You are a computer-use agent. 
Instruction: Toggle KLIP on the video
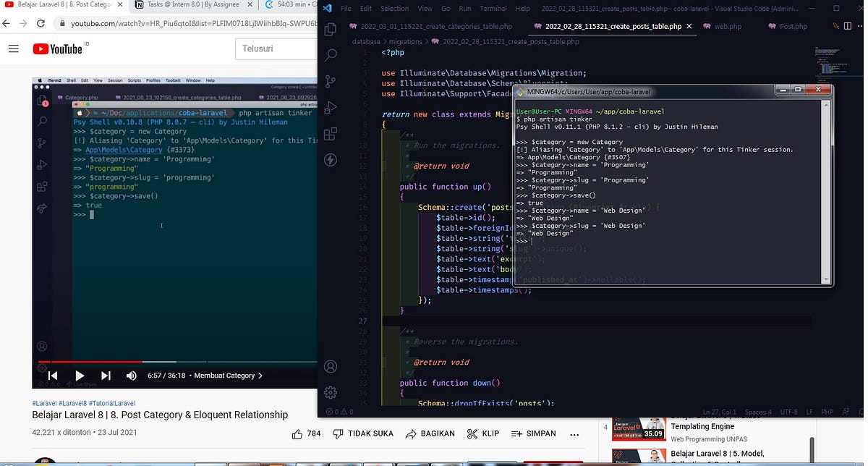(x=483, y=433)
